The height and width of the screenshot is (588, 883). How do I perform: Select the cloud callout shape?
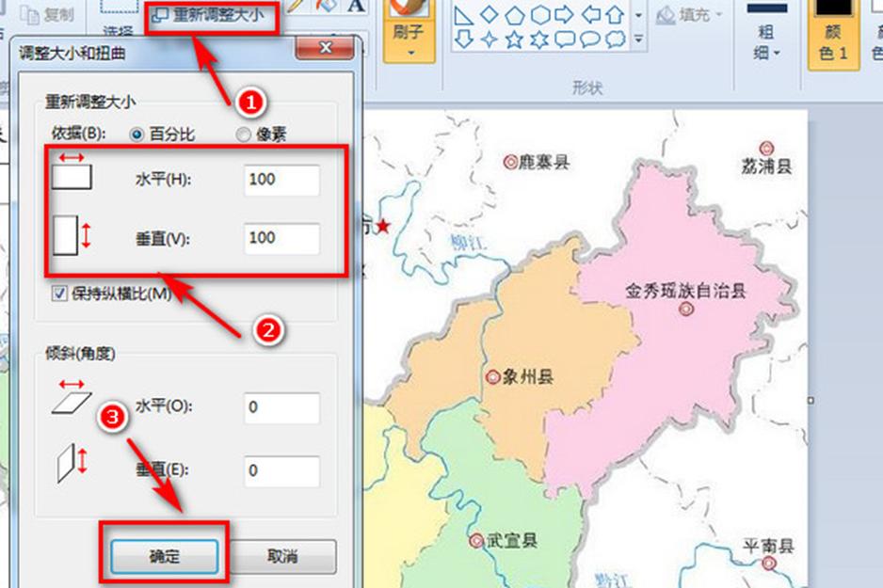click(x=615, y=40)
